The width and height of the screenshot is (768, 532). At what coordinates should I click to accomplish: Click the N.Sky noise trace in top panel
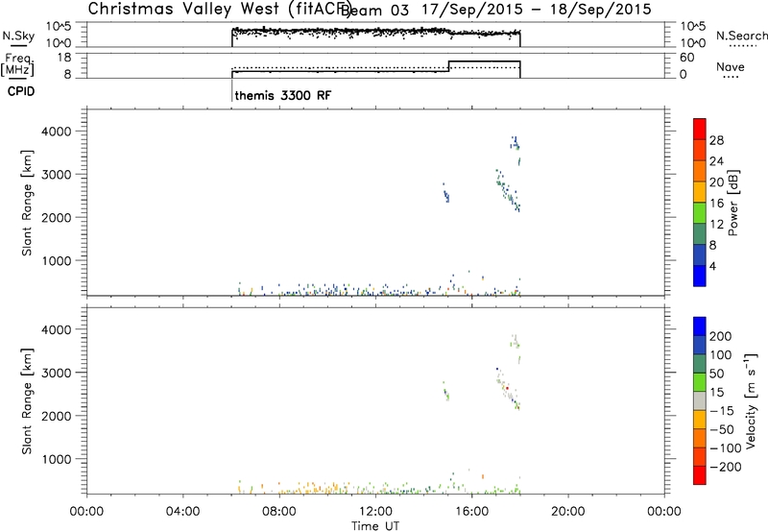pos(375,32)
